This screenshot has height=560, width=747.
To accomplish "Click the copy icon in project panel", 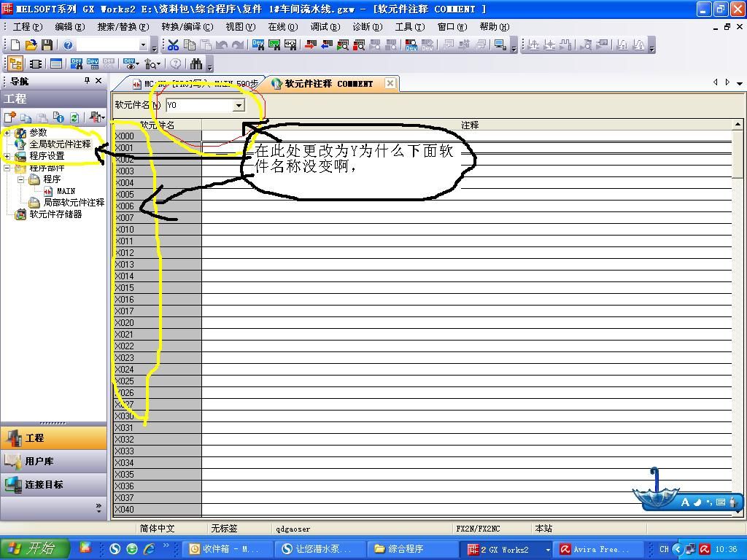I will click(26, 117).
